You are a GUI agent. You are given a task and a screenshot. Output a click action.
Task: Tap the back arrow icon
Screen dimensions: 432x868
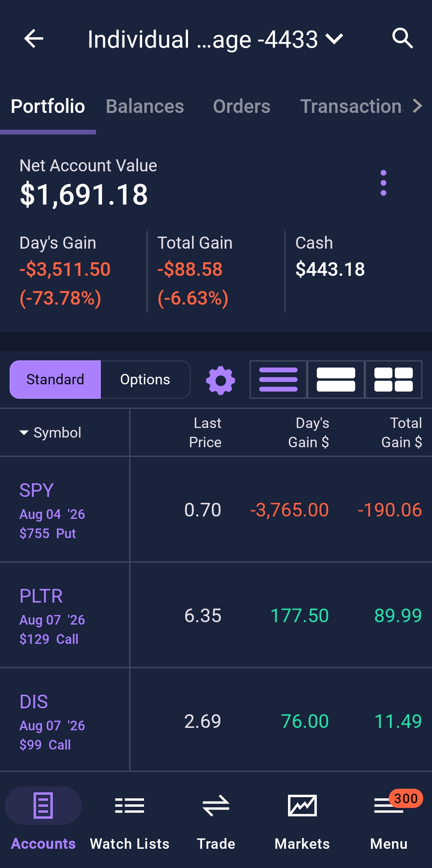point(34,39)
